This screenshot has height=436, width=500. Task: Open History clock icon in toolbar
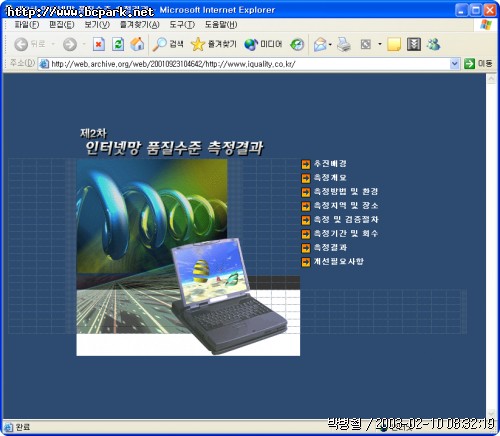point(297,44)
